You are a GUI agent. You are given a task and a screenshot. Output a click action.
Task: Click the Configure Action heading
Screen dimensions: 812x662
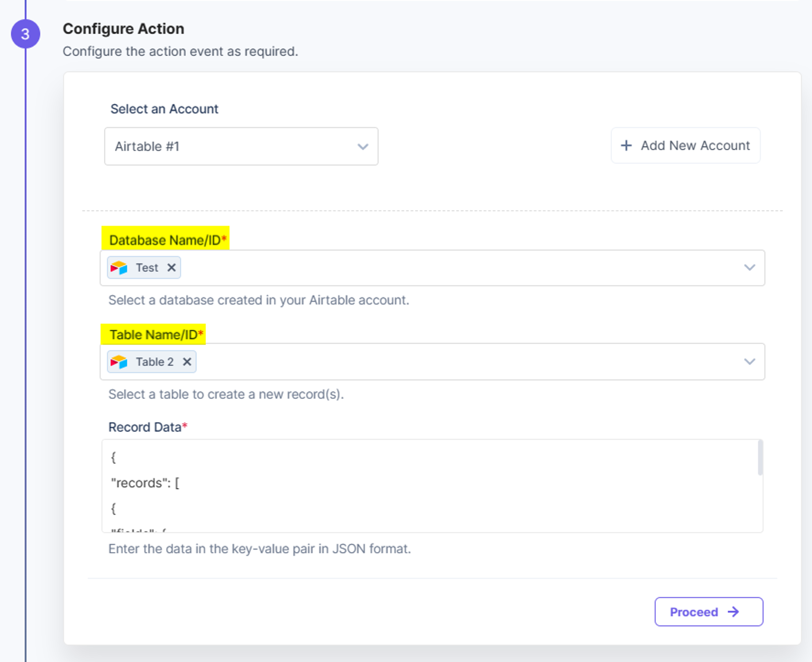pos(123,29)
